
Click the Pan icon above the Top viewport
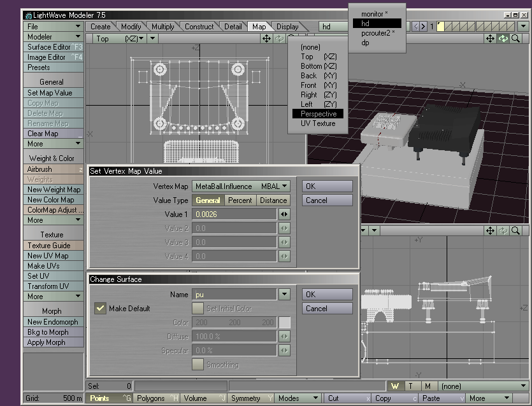coord(267,39)
